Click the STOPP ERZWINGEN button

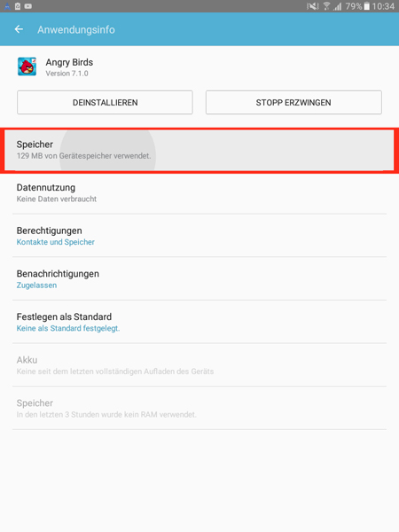pyautogui.click(x=293, y=102)
